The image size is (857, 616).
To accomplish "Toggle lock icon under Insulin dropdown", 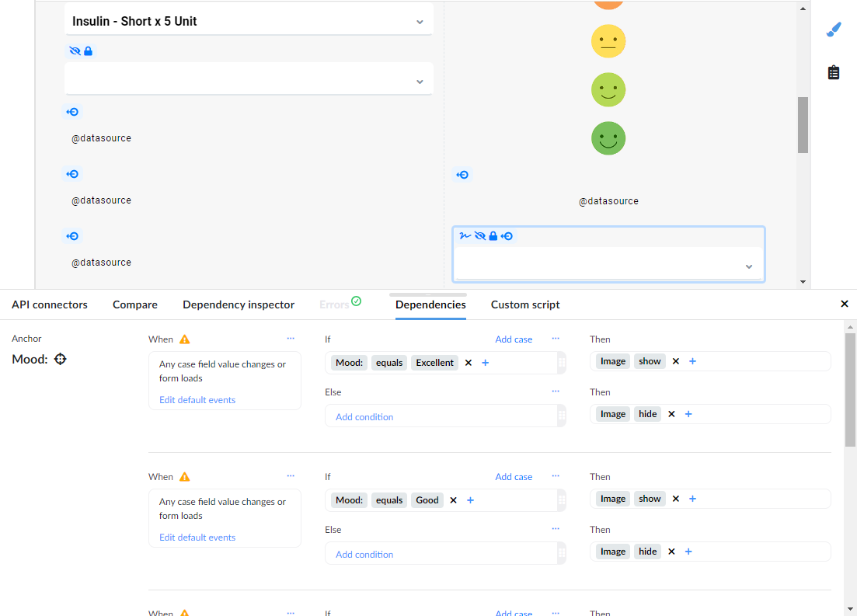I will click(88, 50).
